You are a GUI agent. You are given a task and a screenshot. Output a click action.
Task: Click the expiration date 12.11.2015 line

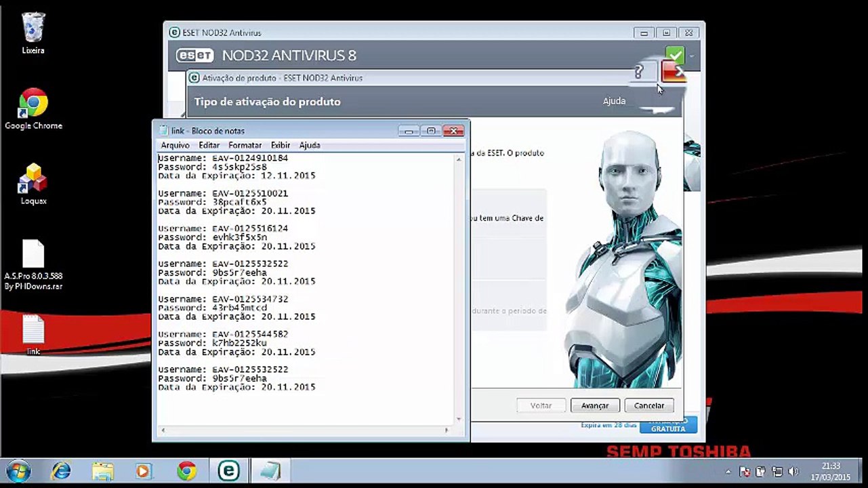236,176
